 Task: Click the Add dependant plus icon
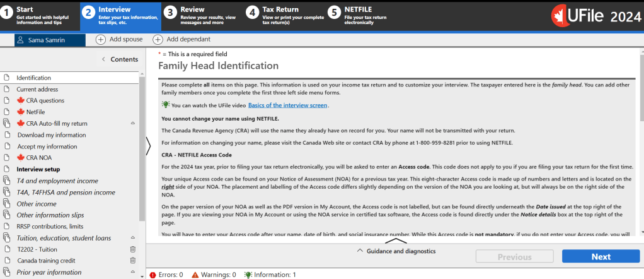158,40
